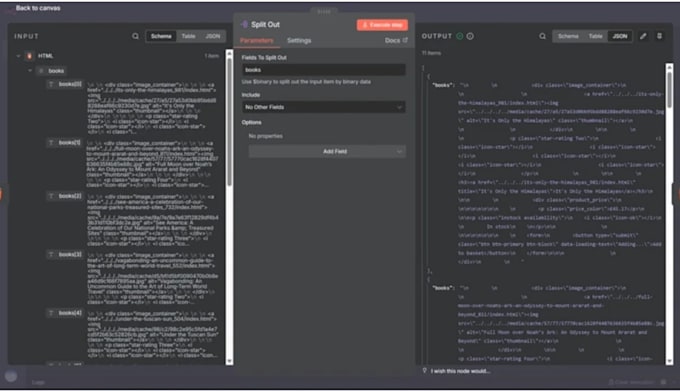Select the books[2] schema field

70,196
